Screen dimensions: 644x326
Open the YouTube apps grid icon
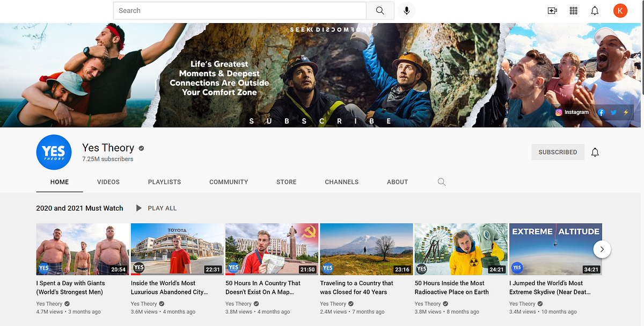pos(573,11)
